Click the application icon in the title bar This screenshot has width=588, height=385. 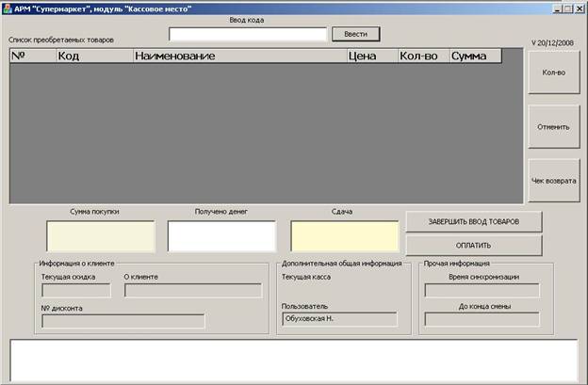click(8, 8)
